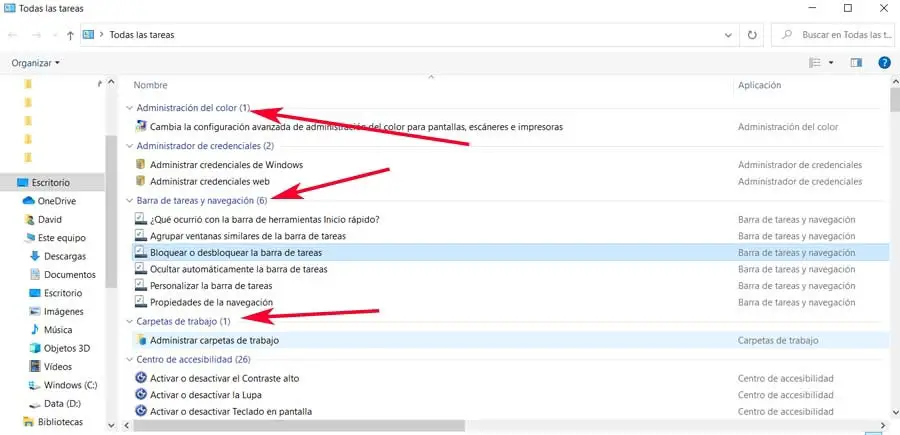The width and height of the screenshot is (900, 435).
Task: Click the icon of Cambia la configuración avanzada item
Action: [141, 126]
